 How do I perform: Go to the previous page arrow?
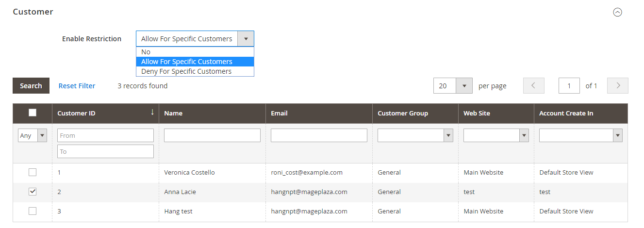[533, 86]
